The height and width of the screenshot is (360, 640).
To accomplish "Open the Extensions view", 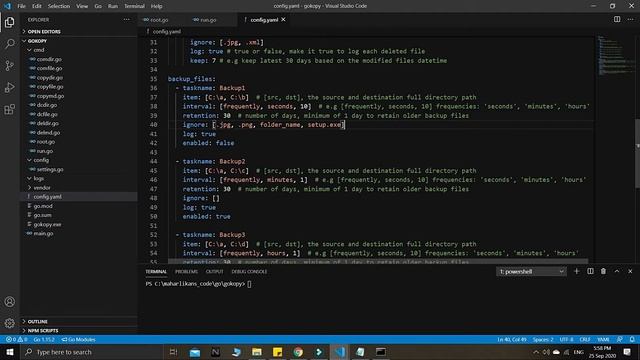I will (9, 109).
